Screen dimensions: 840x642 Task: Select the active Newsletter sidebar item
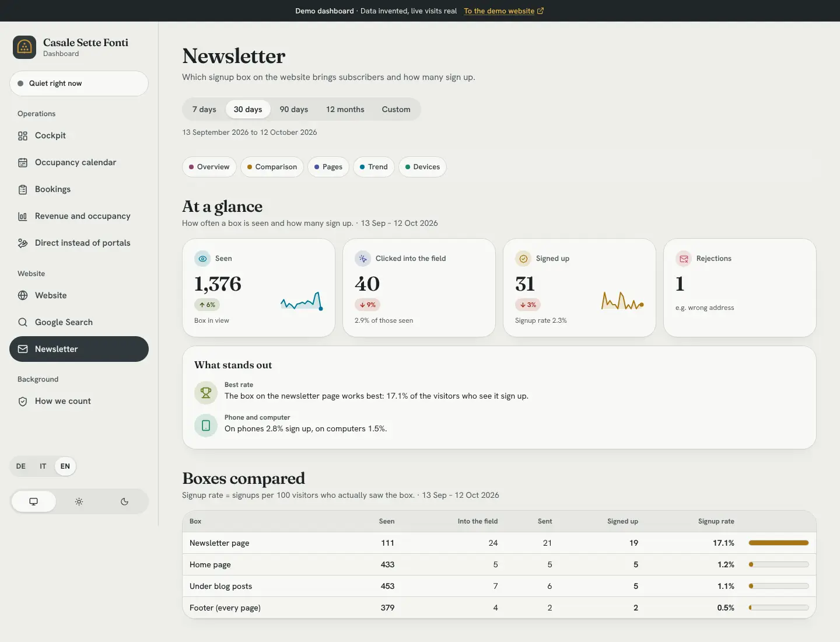(x=79, y=349)
